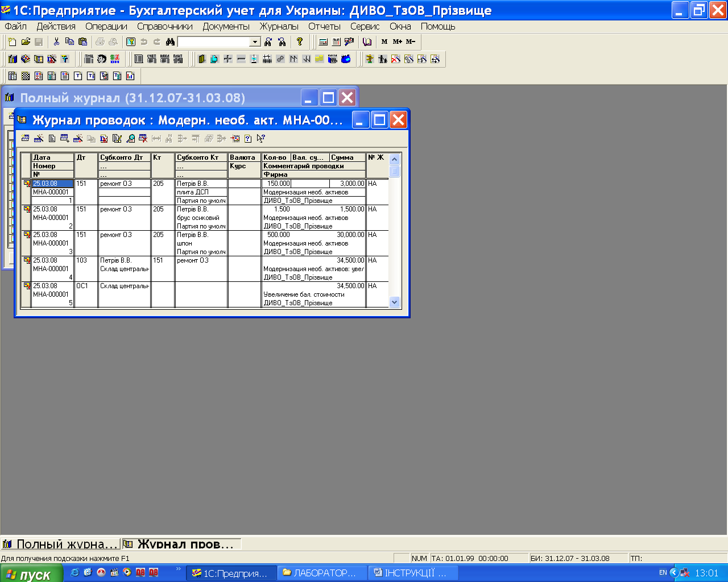Open the Calendar icon in toolbar
The height and width of the screenshot is (582, 728).
(336, 41)
